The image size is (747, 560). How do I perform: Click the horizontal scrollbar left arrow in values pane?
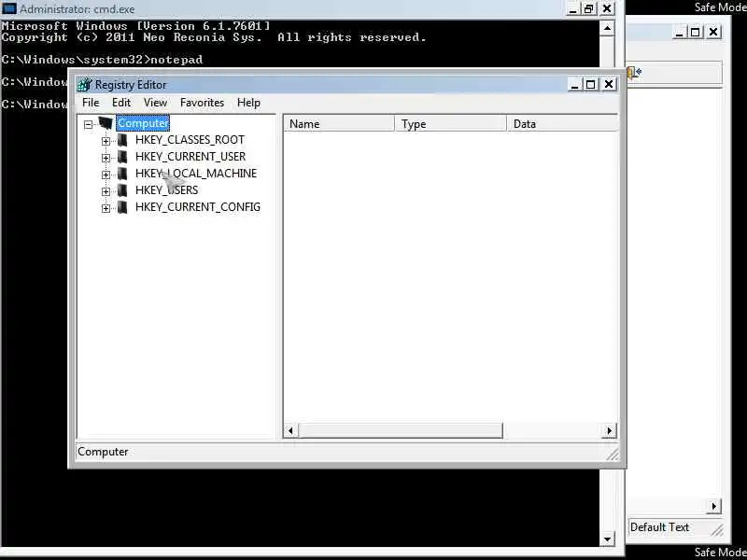[290, 431]
